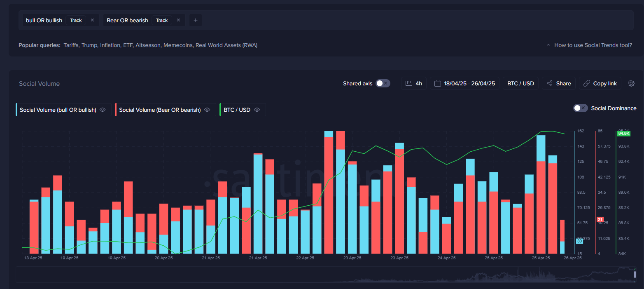The height and width of the screenshot is (289, 644).
Task: Hide the BTC / USD line via its eye icon
Action: point(257,110)
